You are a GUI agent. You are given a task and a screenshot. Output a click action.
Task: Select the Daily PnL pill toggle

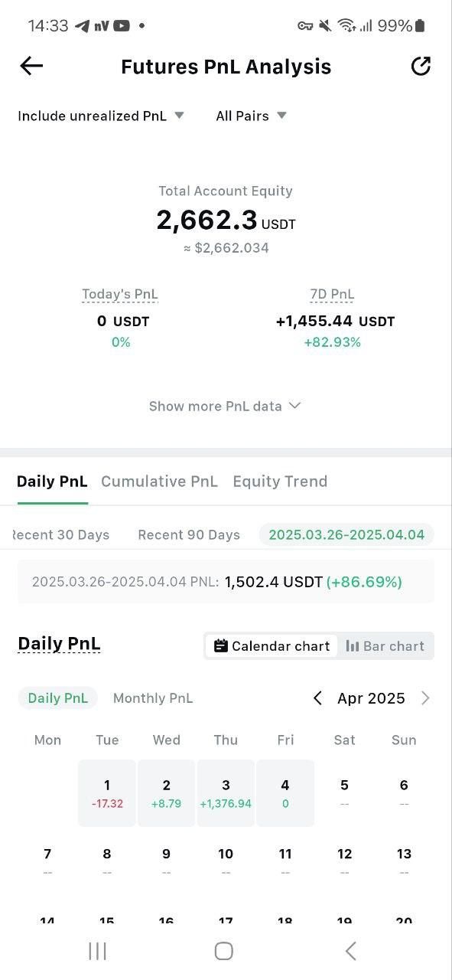(x=57, y=698)
